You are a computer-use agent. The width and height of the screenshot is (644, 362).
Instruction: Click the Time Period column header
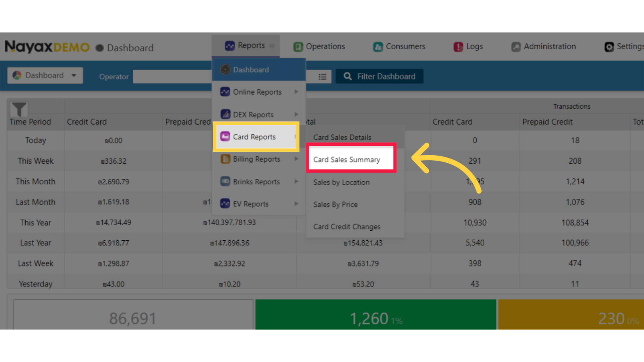pos(30,122)
